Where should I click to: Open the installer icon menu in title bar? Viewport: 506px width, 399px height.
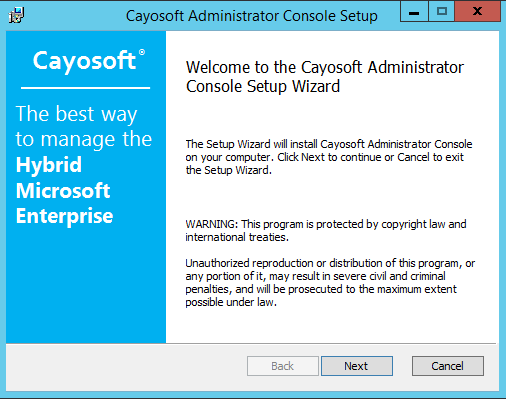16,15
